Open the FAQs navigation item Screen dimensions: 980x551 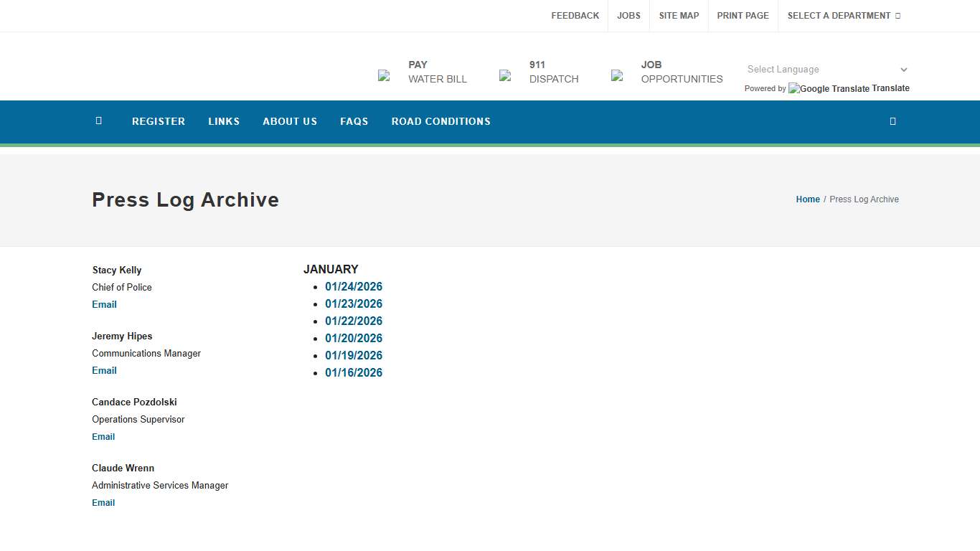pyautogui.click(x=354, y=121)
